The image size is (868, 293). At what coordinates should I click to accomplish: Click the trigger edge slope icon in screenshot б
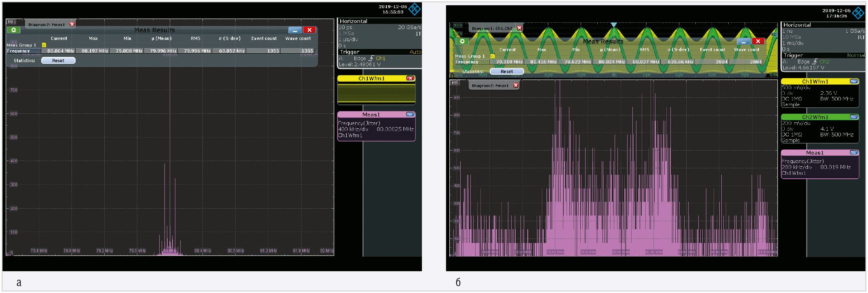coord(815,61)
